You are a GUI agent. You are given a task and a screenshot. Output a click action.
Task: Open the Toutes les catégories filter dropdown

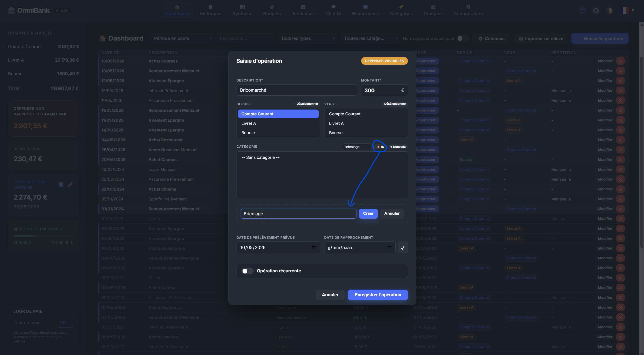(x=370, y=38)
